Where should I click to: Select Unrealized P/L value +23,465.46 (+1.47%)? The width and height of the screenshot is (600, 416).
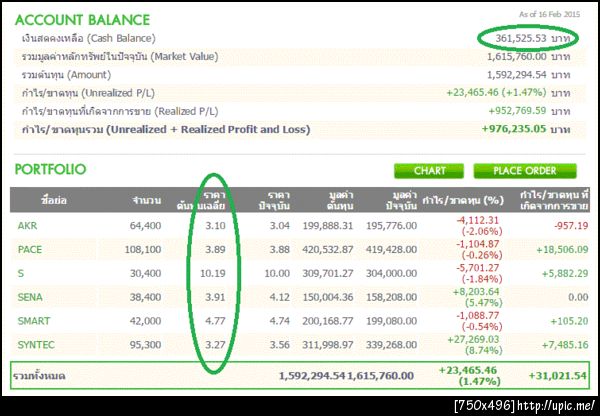click(x=496, y=93)
